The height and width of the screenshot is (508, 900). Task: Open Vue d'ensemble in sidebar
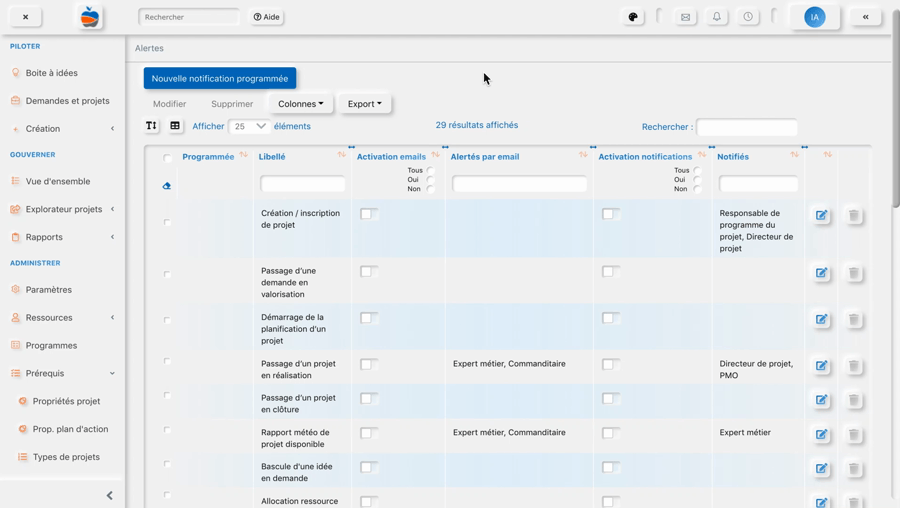[x=58, y=181]
